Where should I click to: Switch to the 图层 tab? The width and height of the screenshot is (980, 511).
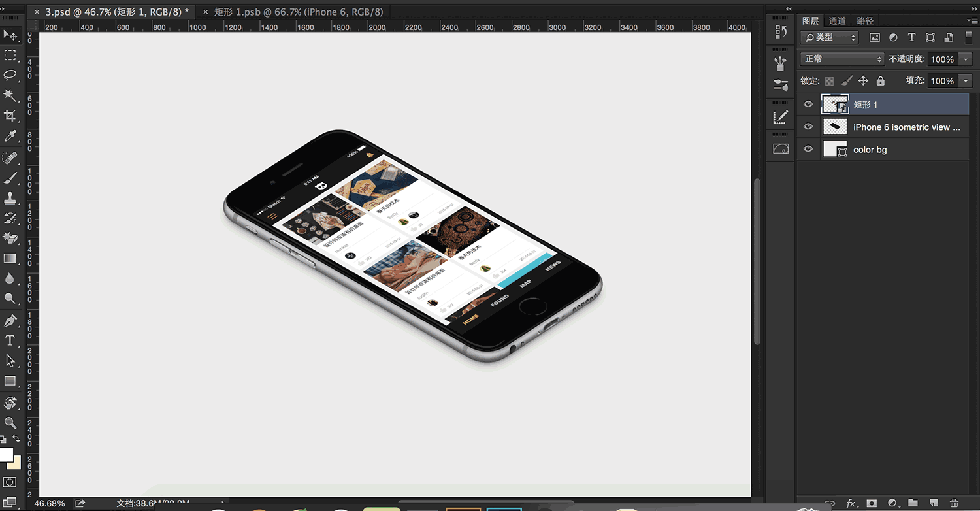coord(810,21)
